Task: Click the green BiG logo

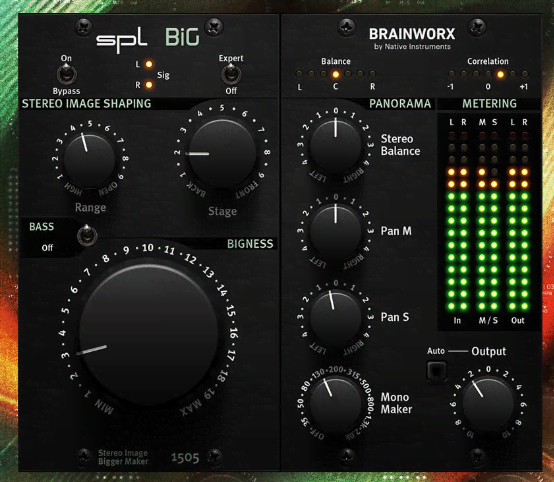Action: [x=182, y=37]
